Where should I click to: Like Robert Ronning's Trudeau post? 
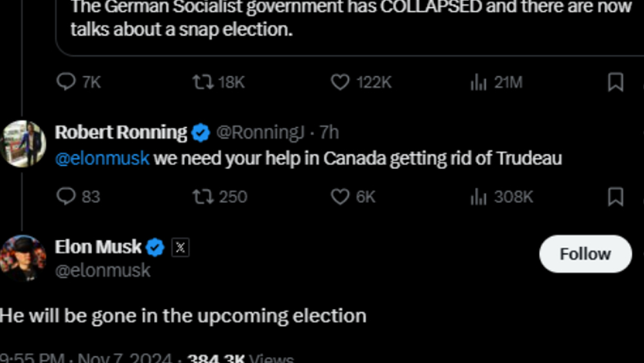click(340, 196)
